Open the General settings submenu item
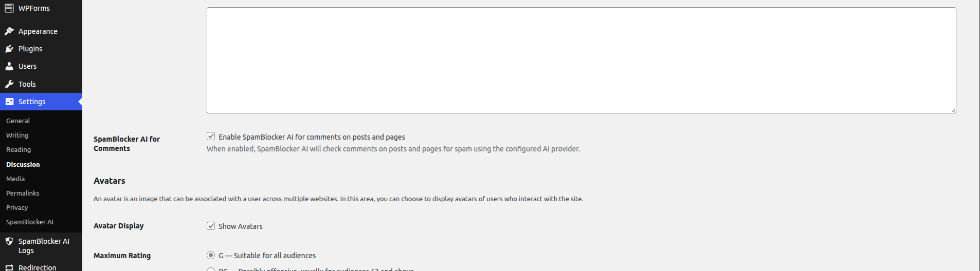This screenshot has height=271, width=980. point(18,121)
